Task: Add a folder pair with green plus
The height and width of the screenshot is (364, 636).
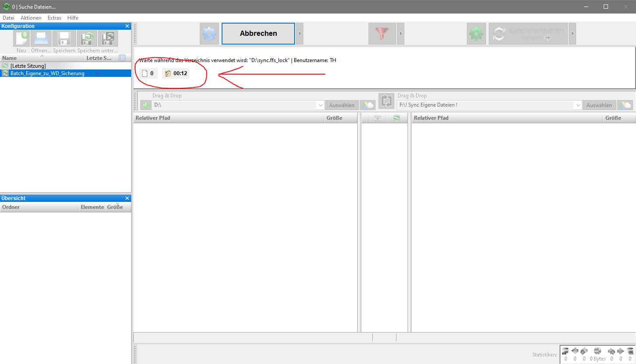Action: click(146, 105)
